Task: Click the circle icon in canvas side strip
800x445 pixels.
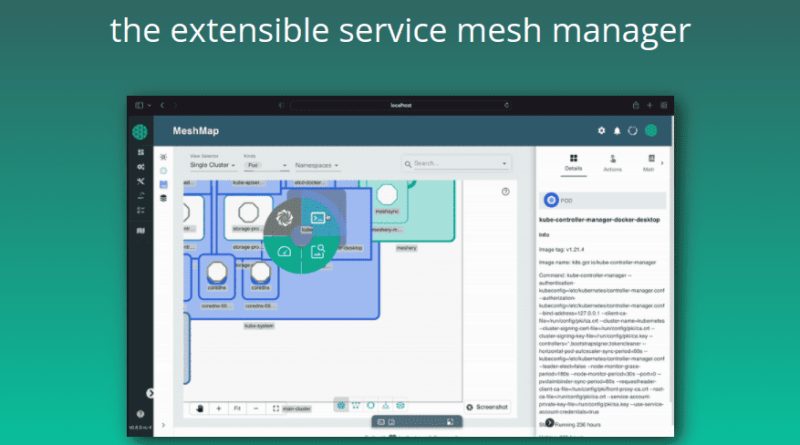Action: [163, 170]
